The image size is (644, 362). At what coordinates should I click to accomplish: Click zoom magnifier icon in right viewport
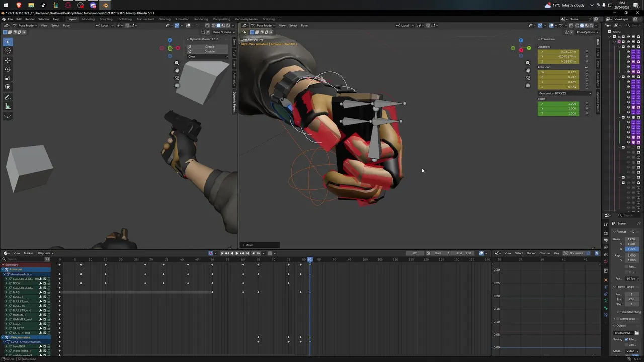point(528,63)
